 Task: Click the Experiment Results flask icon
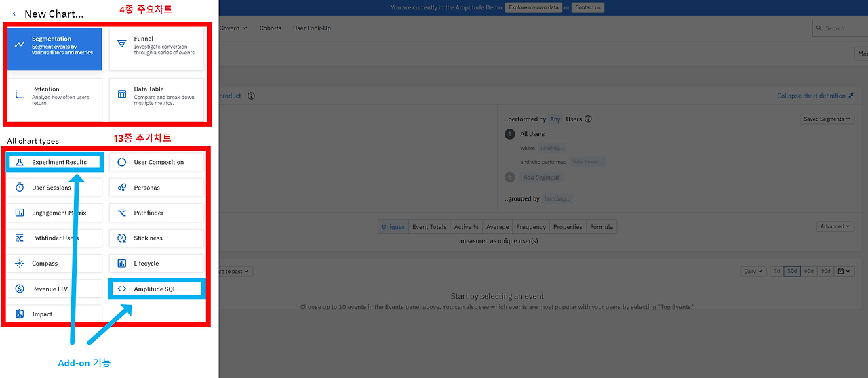point(20,162)
